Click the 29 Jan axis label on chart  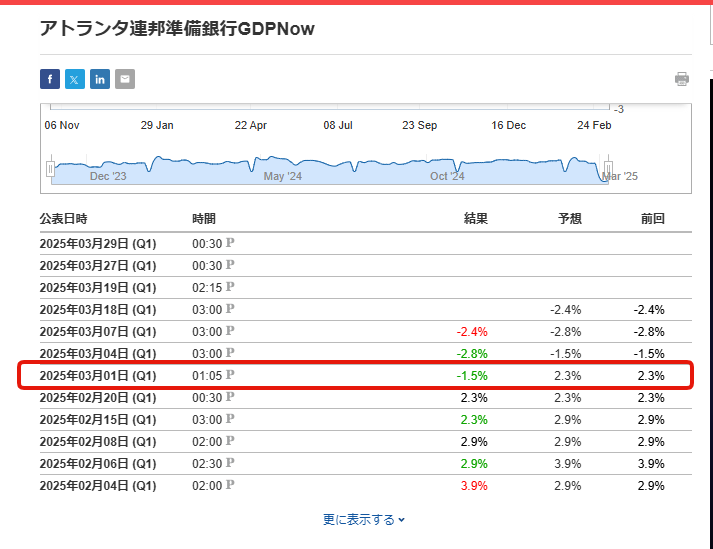click(x=157, y=125)
